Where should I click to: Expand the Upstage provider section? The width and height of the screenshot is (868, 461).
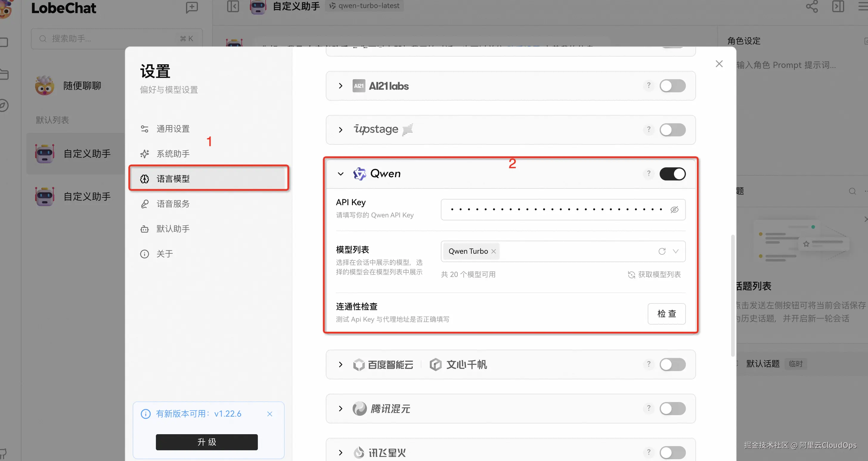pyautogui.click(x=341, y=130)
